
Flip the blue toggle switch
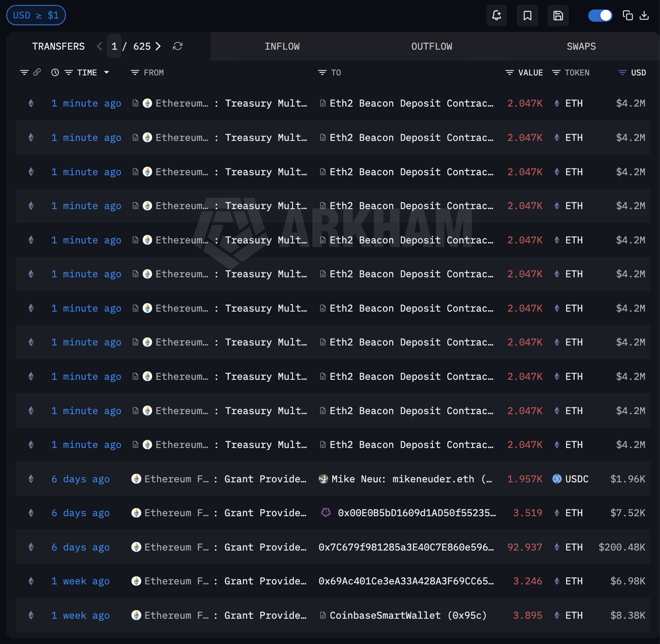tap(600, 15)
